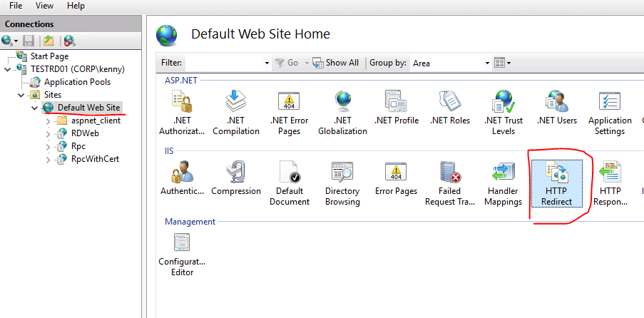Open the Directory Browsing feature

point(342,183)
